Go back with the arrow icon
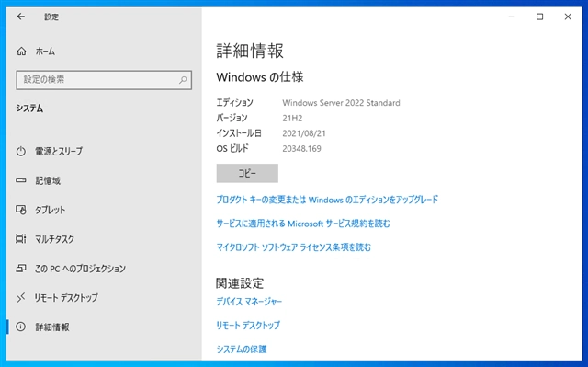 pos(21,17)
